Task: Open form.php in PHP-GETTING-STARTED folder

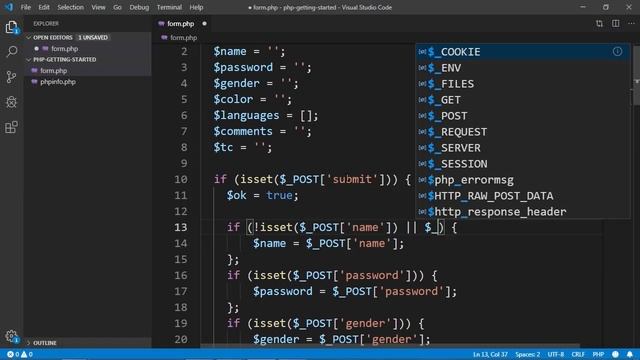Action: 53,71
